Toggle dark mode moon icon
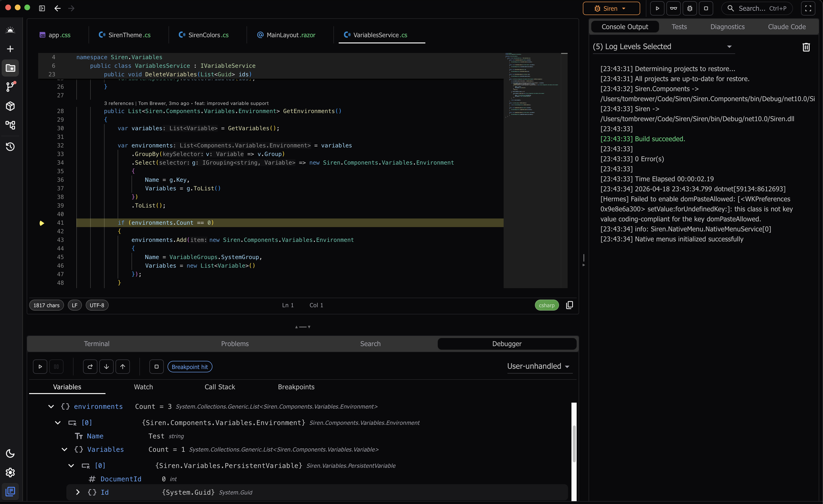This screenshot has height=504, width=823. point(10,453)
